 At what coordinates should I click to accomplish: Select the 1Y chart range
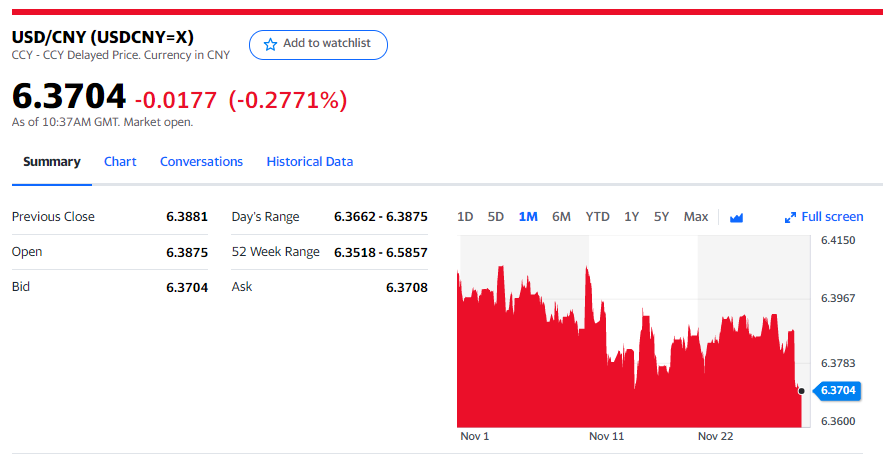point(631,217)
